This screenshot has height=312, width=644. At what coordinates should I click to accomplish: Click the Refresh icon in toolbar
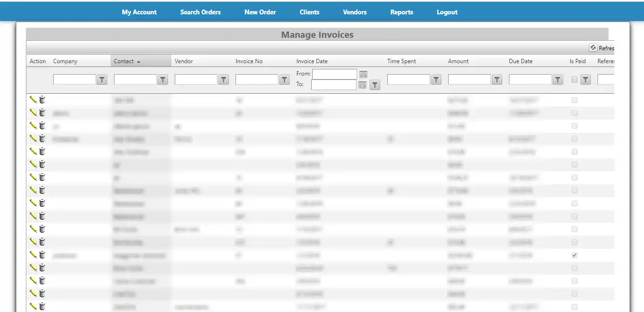(x=593, y=48)
